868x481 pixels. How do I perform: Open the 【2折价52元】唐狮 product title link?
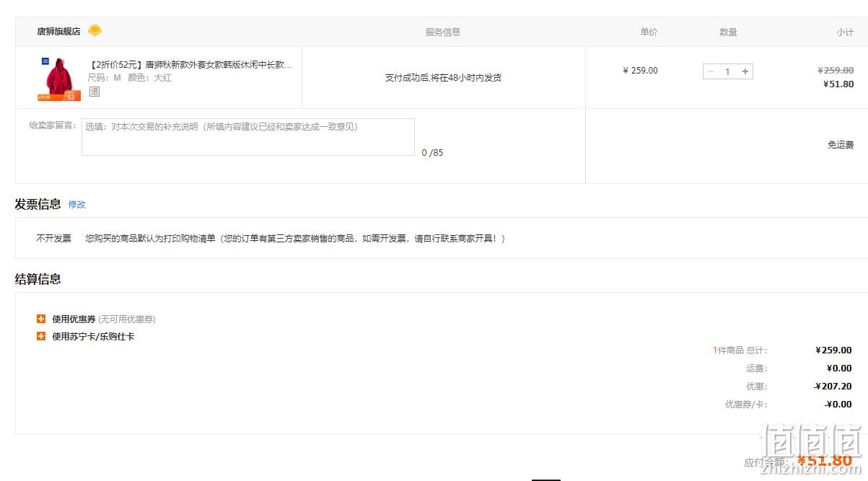190,65
